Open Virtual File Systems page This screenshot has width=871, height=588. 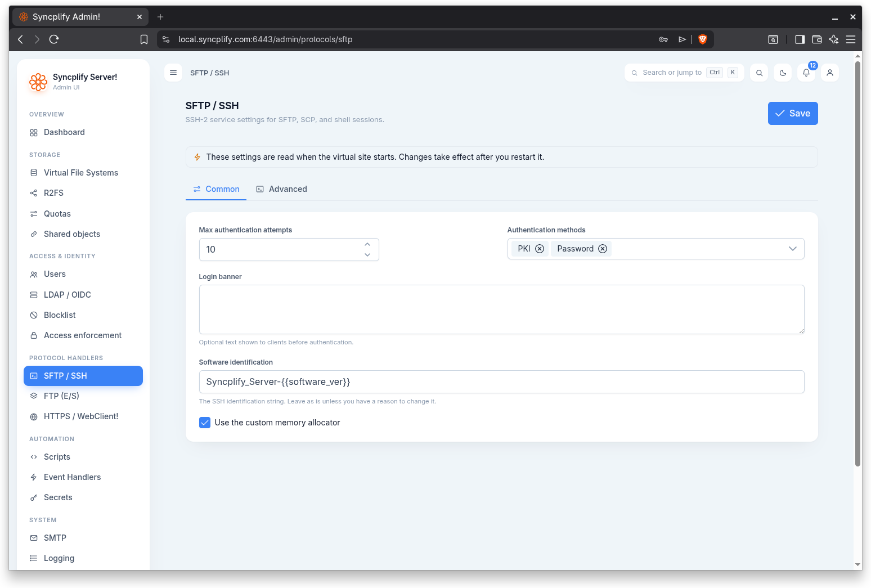tap(83, 173)
